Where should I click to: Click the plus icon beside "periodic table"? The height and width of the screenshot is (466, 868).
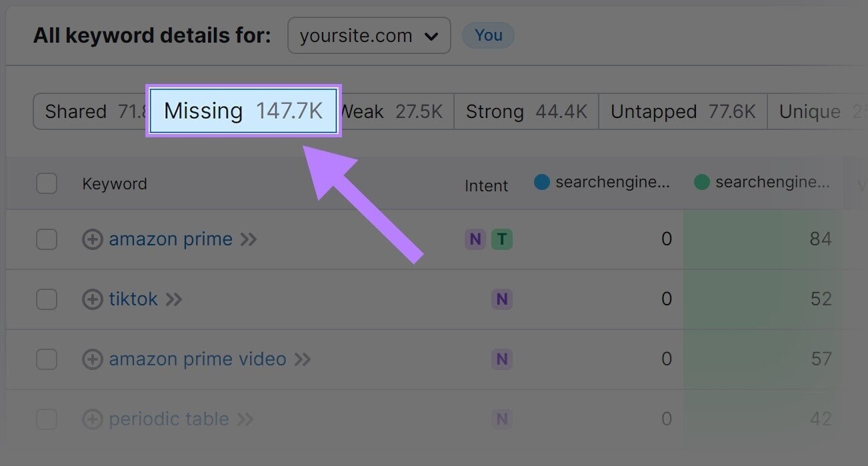tap(93, 419)
